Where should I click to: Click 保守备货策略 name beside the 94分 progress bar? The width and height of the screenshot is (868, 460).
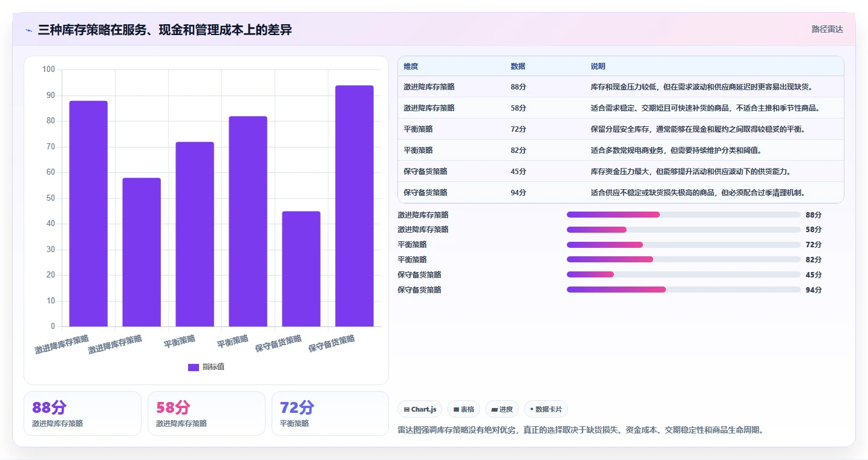pyautogui.click(x=419, y=290)
